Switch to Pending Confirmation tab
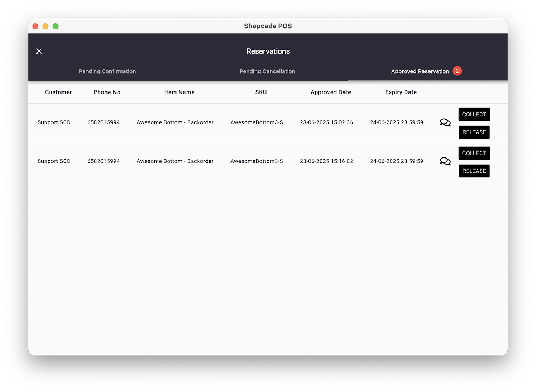Viewport: 536px width, 392px height. coord(108,71)
